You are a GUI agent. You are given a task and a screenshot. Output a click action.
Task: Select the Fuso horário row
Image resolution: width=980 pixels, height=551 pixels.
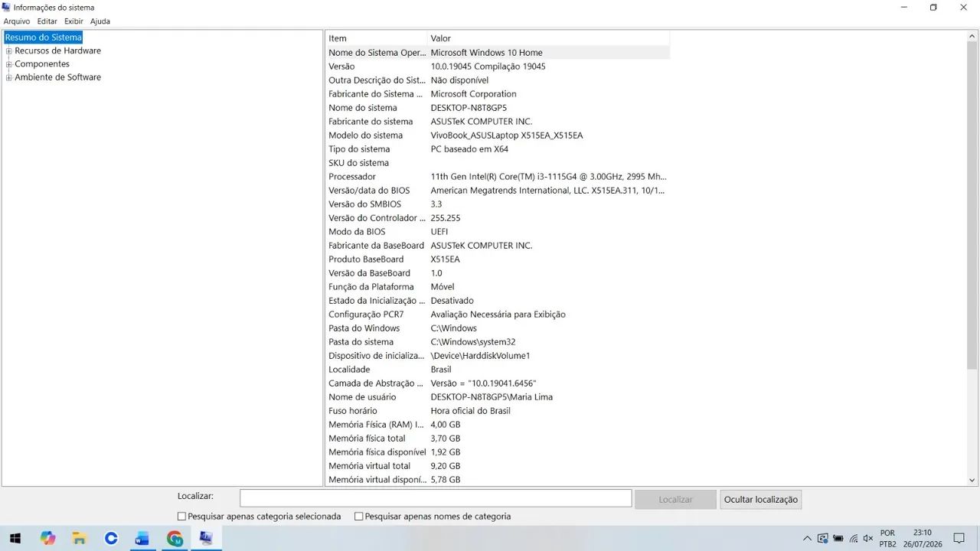click(x=498, y=411)
